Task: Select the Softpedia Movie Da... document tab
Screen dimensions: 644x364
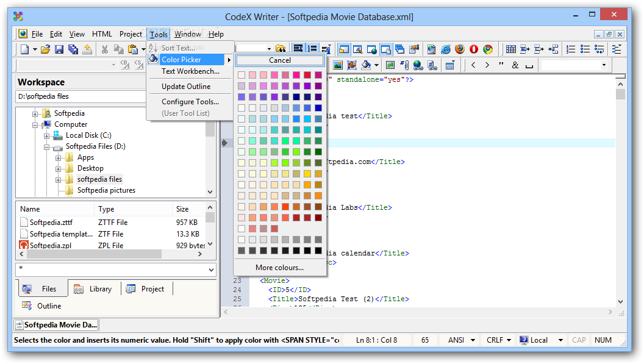Action: tap(56, 325)
